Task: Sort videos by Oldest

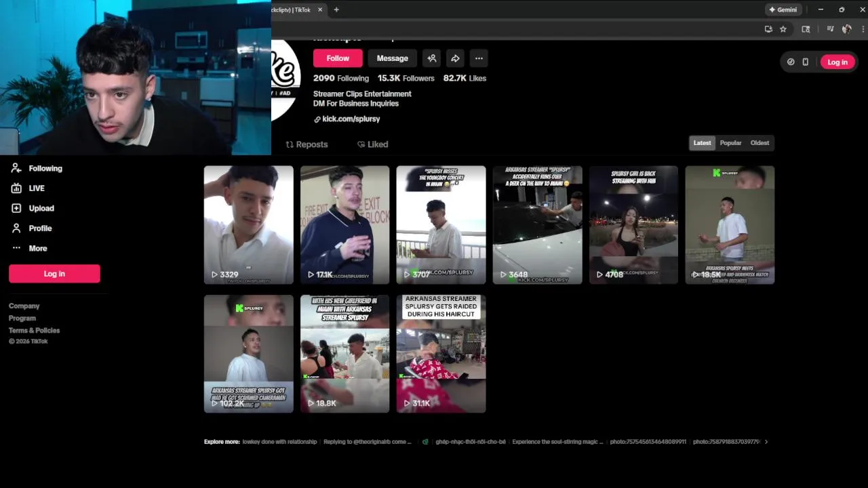Action: click(759, 143)
